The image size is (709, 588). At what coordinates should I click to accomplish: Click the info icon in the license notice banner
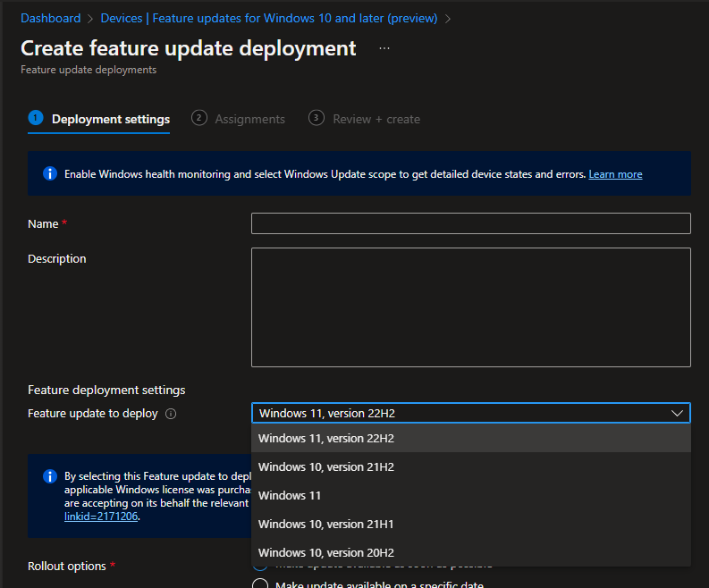(50, 476)
